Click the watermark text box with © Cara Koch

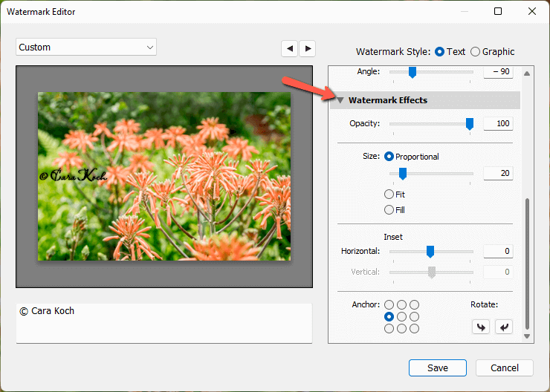[x=164, y=324]
